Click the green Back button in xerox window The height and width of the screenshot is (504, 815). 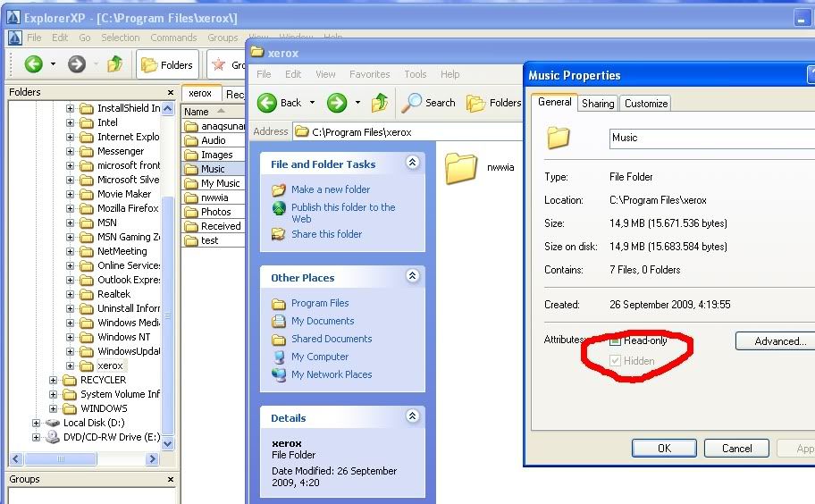point(267,103)
